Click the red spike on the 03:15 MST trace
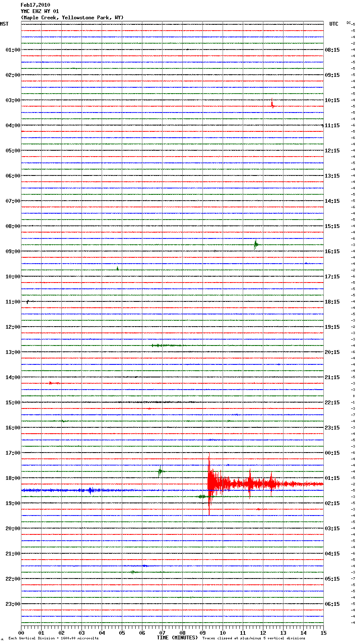This screenshot has width=357, height=644. click(x=273, y=104)
